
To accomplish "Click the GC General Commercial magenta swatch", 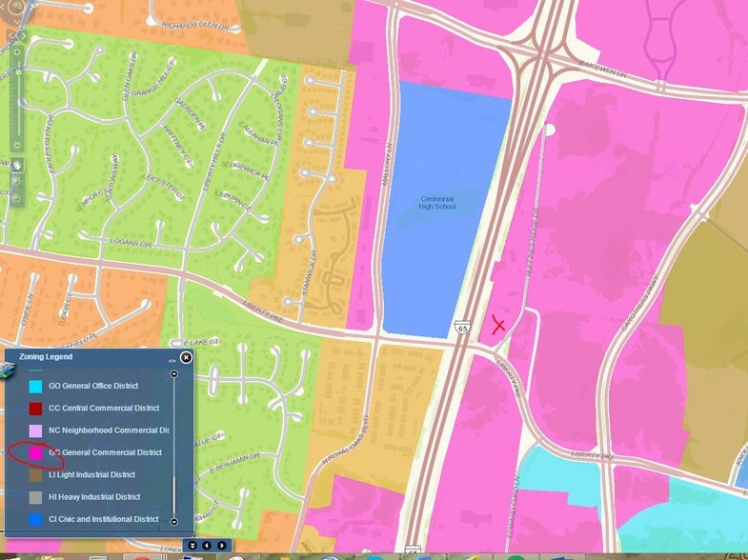I will 35,452.
